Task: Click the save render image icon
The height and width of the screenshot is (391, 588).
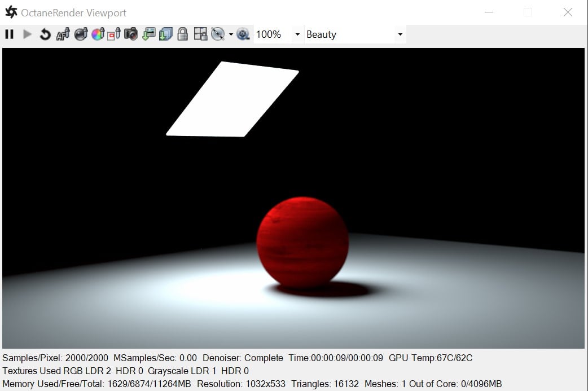Action: point(149,34)
